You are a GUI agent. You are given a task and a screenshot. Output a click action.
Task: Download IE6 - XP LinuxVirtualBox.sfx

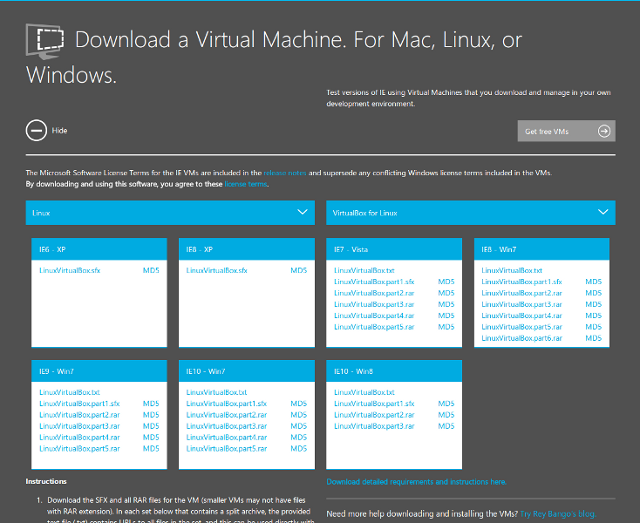click(x=69, y=270)
